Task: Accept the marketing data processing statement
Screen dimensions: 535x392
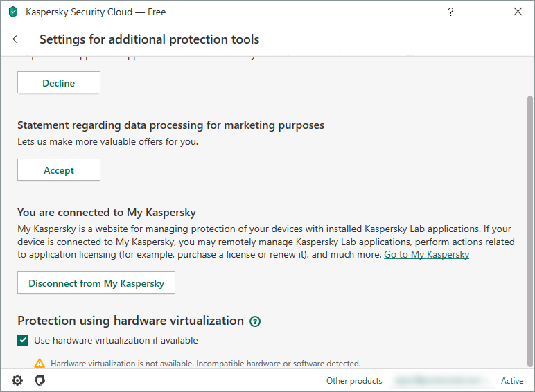Action: (x=59, y=170)
